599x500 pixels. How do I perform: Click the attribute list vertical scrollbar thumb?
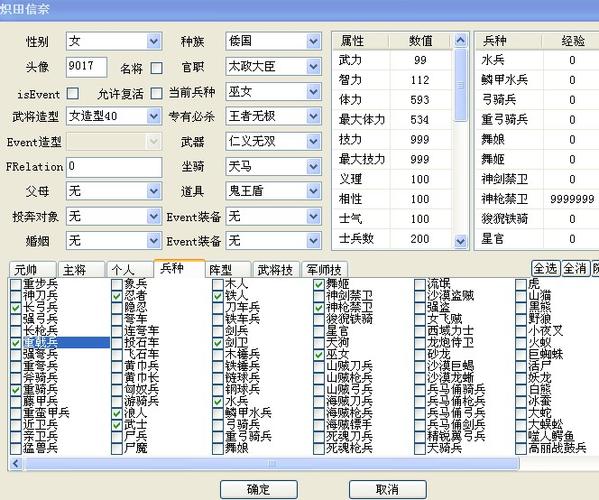pos(461,85)
